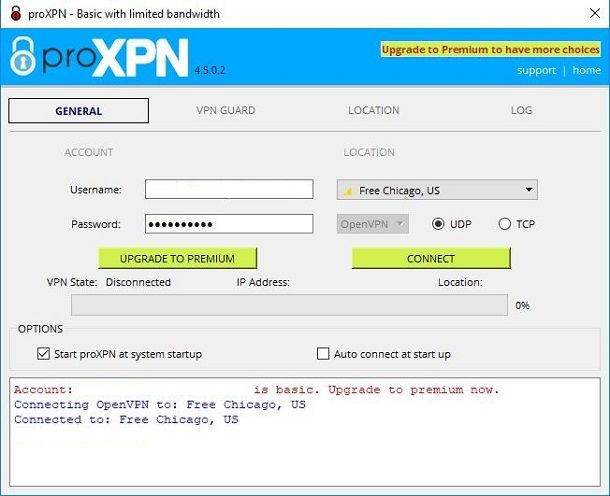Screen dimensions: 610x496
Task: Open the Free Chicago, US location dropdown
Action: (x=437, y=190)
